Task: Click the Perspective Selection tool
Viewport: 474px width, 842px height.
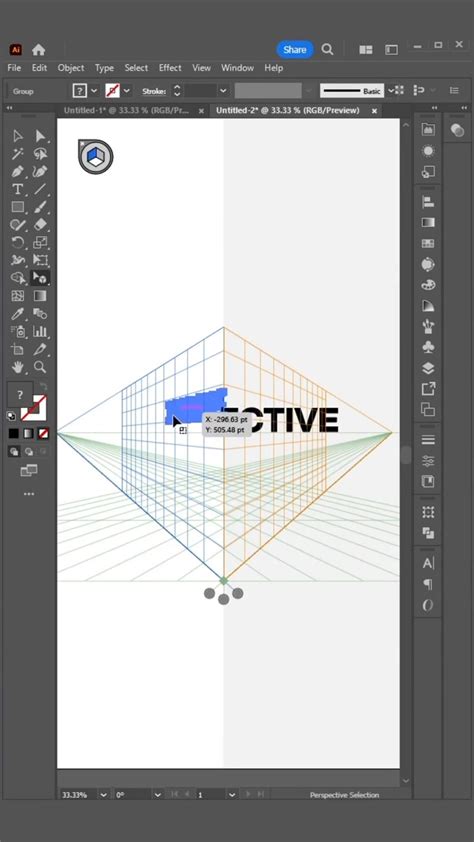Action: (x=40, y=278)
